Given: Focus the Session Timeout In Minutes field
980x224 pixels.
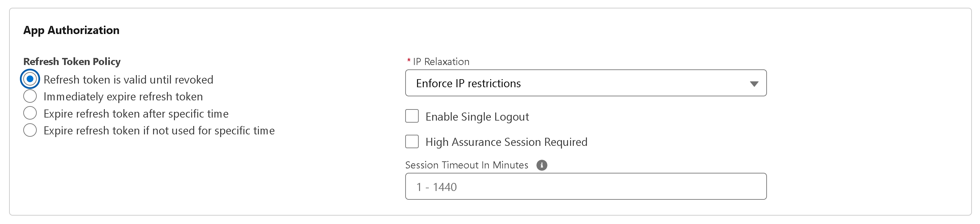Looking at the screenshot, I should pyautogui.click(x=585, y=186).
